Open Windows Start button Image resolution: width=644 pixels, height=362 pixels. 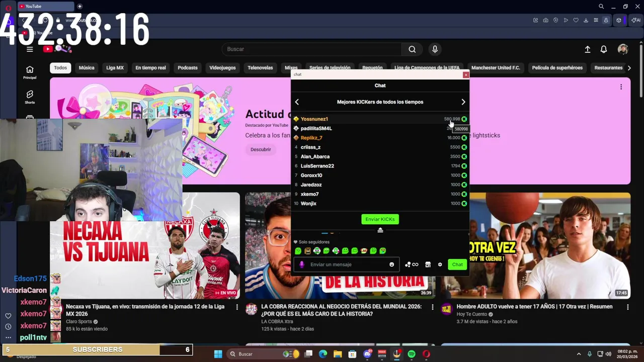coord(218,354)
